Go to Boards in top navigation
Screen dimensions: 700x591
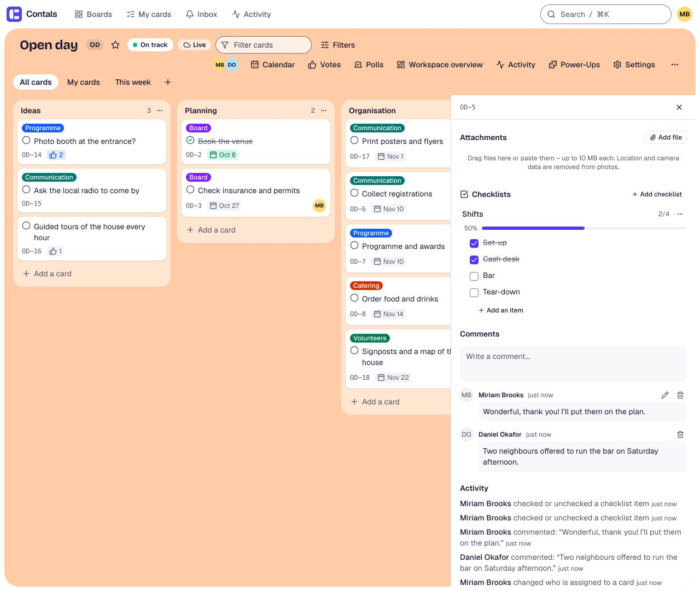pyautogui.click(x=94, y=14)
